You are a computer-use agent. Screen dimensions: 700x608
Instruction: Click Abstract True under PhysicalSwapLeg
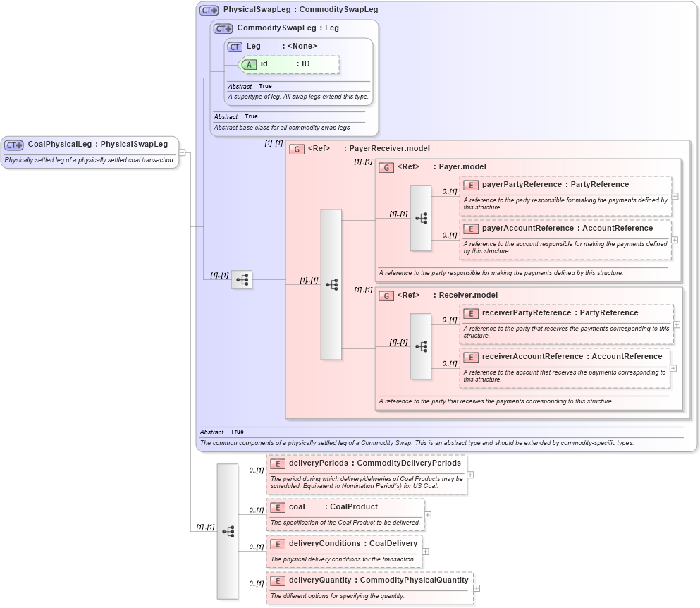(221, 432)
